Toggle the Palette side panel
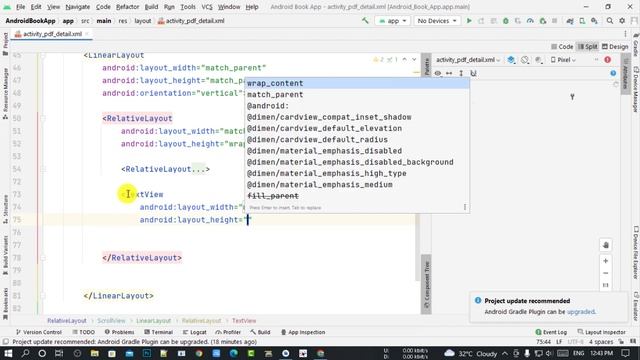Image resolution: width=640 pixels, height=360 pixels. pos(426,65)
